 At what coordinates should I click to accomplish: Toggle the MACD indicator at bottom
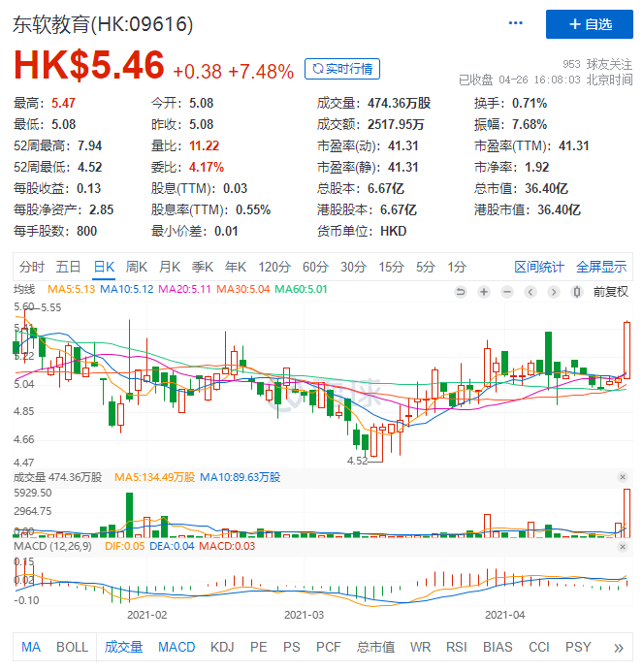coord(177,647)
